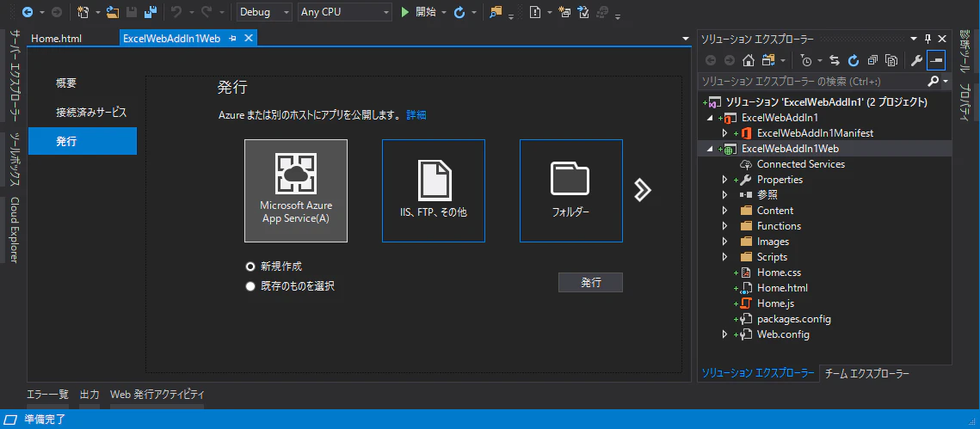Start debugging with the green 開始 button

417,12
